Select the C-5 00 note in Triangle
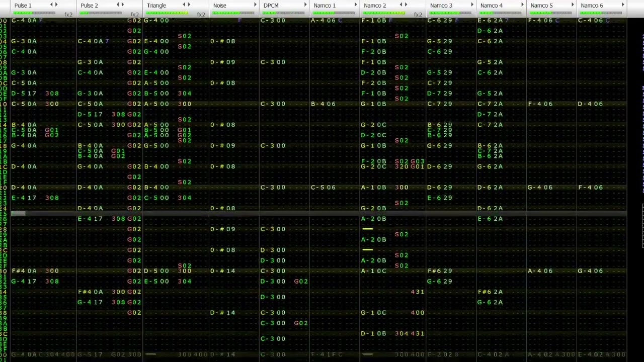 pyautogui.click(x=157, y=198)
